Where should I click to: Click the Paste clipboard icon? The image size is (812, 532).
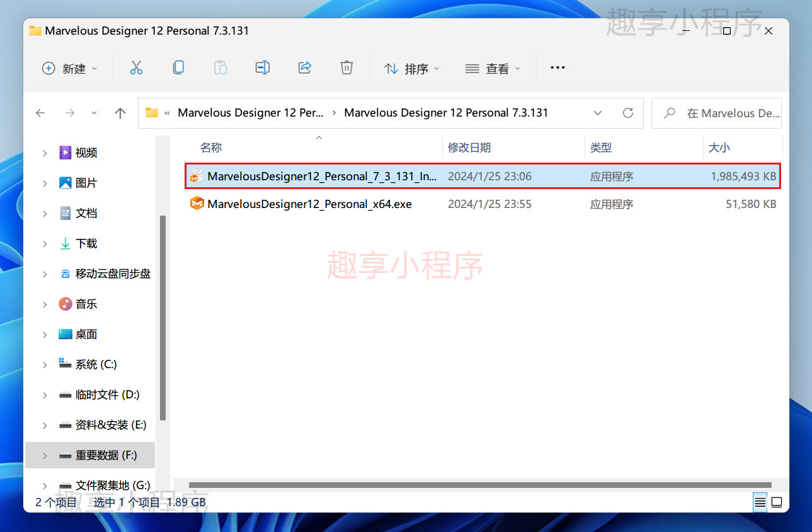[x=220, y=67]
